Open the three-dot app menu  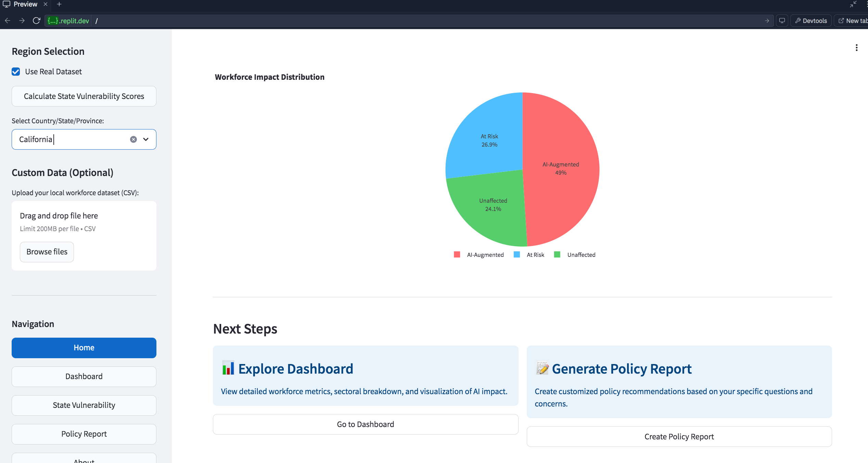[x=856, y=48]
